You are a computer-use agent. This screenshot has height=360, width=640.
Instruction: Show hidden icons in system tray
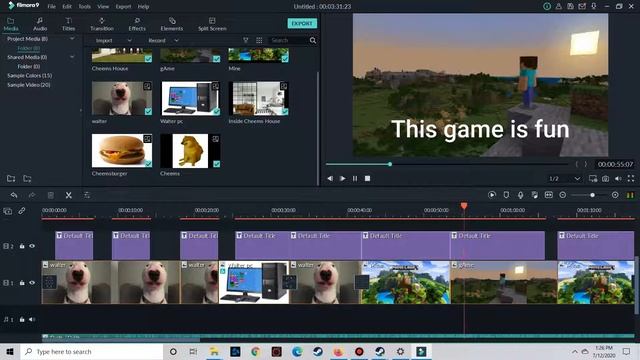click(x=575, y=351)
